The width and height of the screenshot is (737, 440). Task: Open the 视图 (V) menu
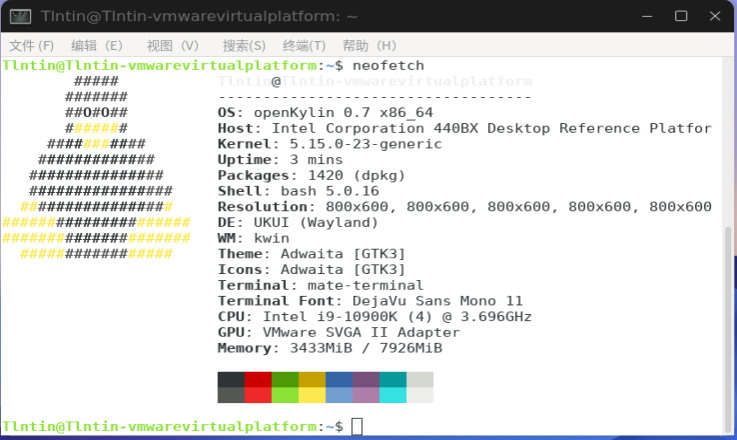coord(172,46)
